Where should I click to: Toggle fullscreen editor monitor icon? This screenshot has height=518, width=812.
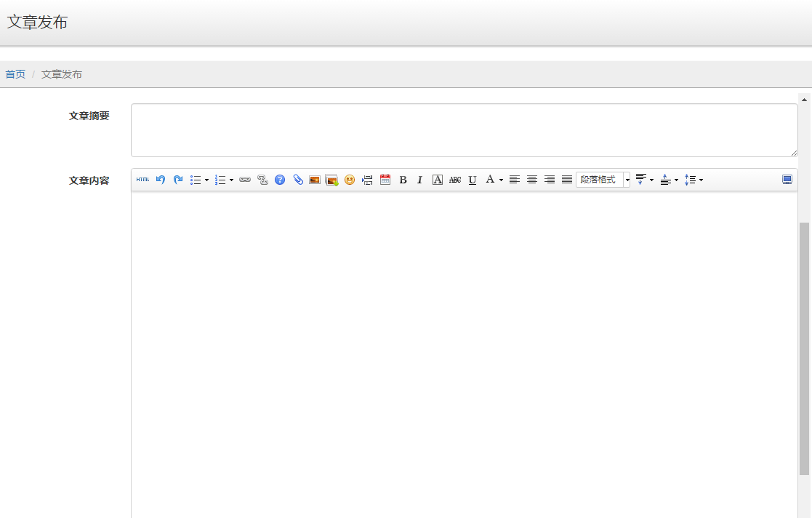[x=787, y=180]
